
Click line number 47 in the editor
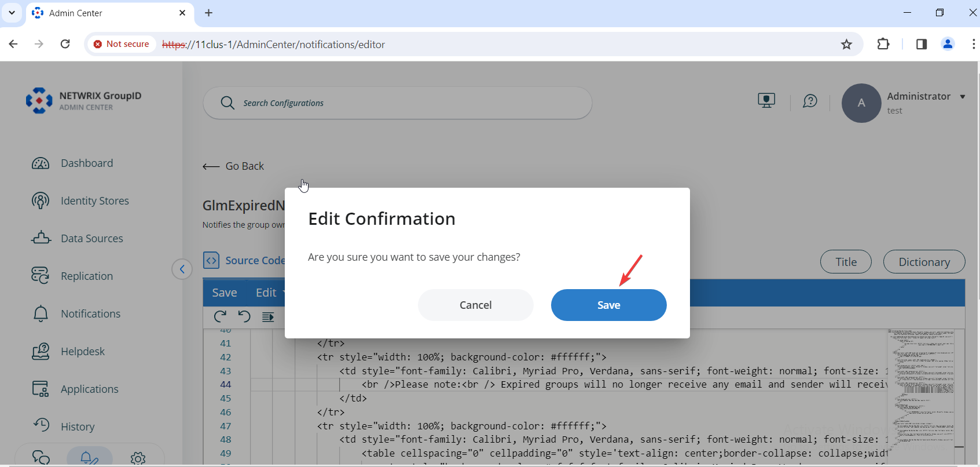(226, 426)
